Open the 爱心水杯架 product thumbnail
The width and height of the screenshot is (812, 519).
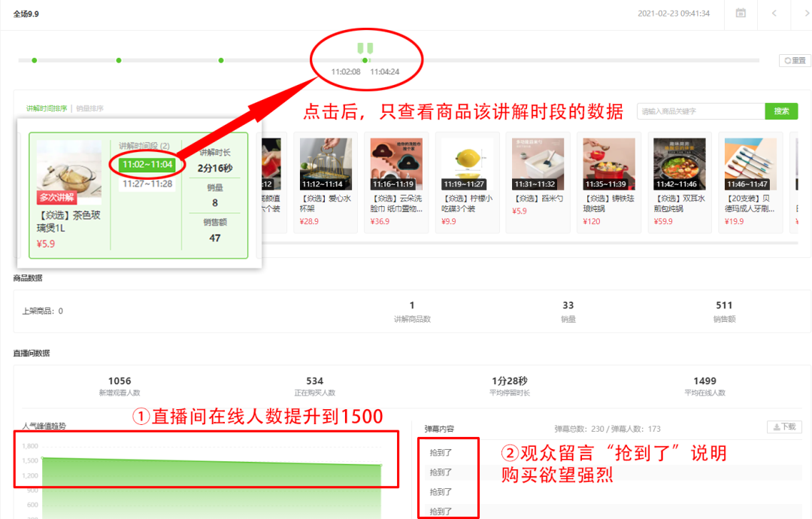tap(326, 164)
